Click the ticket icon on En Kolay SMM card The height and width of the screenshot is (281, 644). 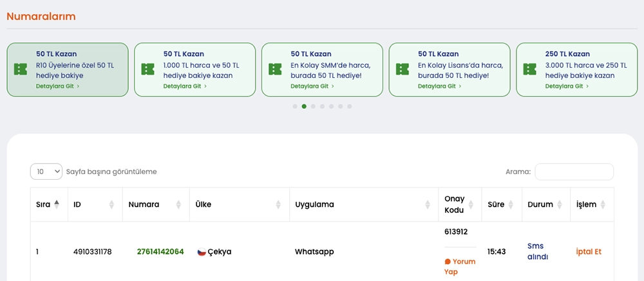(x=275, y=70)
